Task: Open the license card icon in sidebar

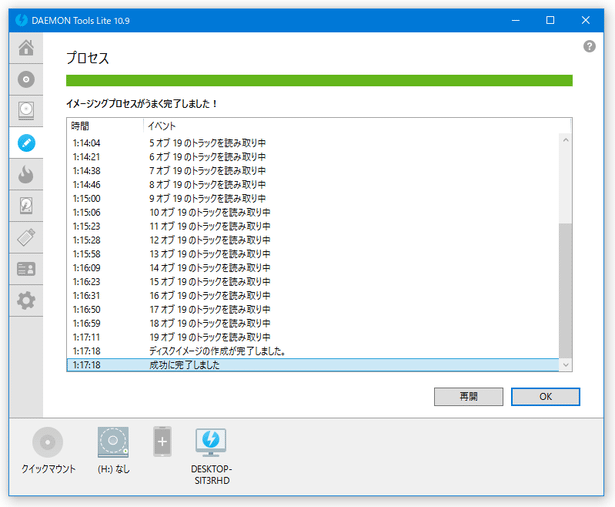Action: [26, 269]
